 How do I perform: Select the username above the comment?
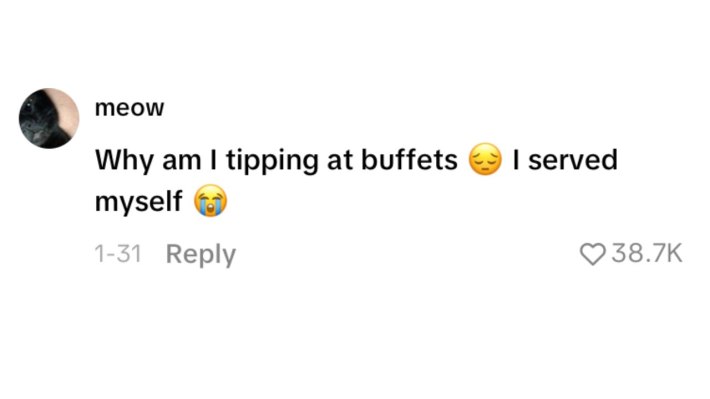click(130, 108)
